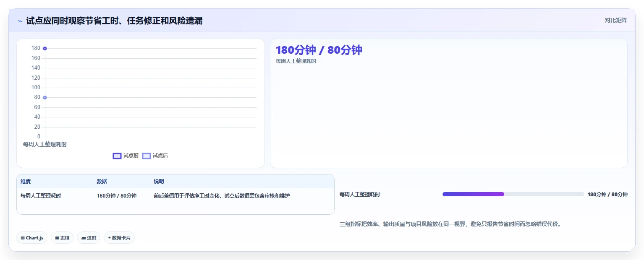Toggle the 试点后 legend item
The width and height of the screenshot is (644, 260).
tap(155, 156)
